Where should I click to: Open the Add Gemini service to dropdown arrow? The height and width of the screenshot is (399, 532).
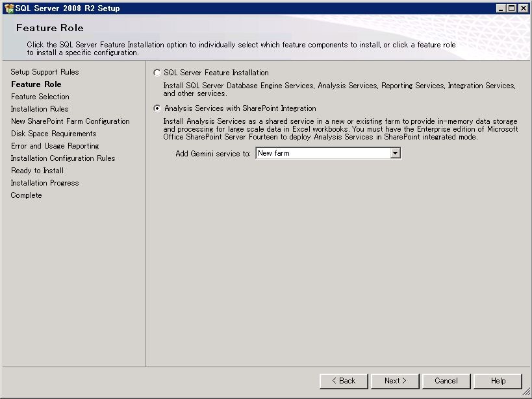(x=395, y=153)
